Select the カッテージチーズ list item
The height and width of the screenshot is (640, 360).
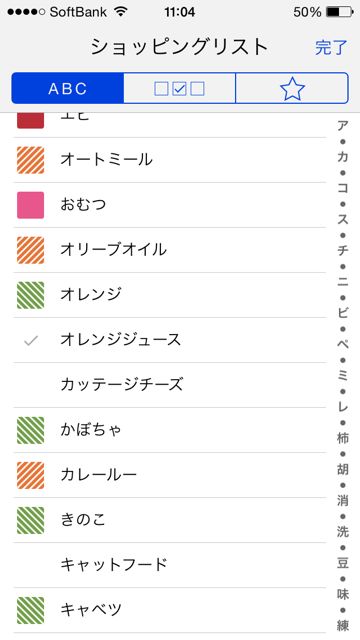pos(170,385)
